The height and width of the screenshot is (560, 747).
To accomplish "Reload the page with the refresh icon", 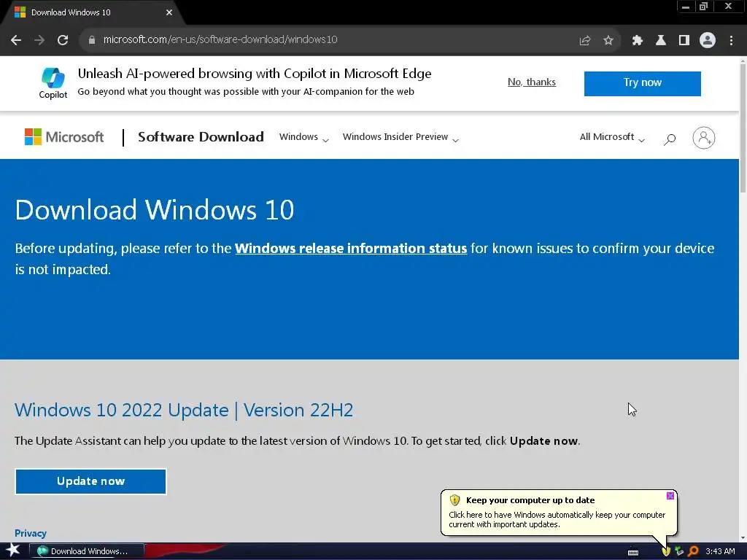I will click(63, 40).
